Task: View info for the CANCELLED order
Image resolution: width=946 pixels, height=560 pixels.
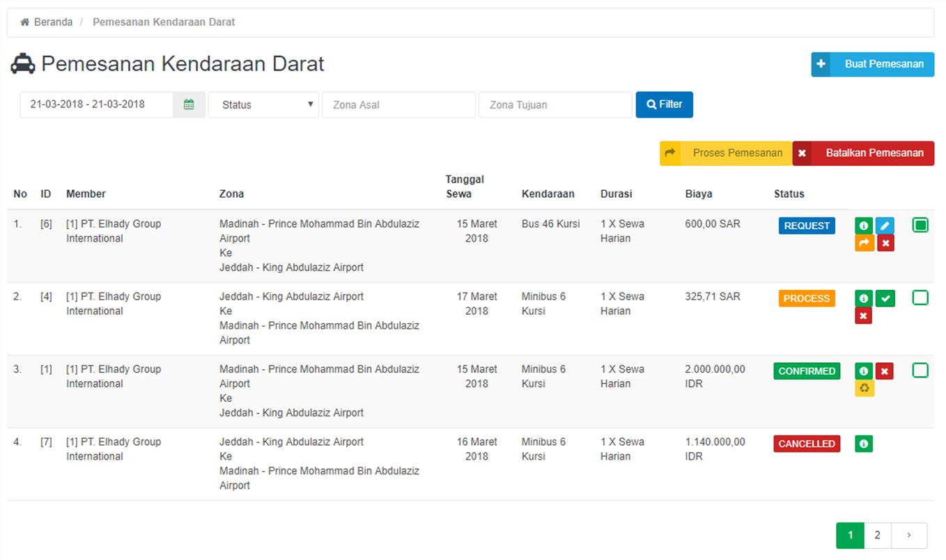Action: click(x=863, y=444)
